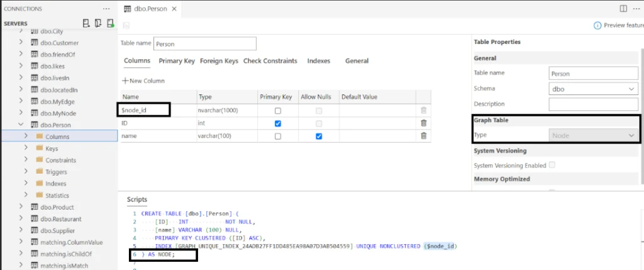Open the Indexes tab
The image size is (644, 270).
coord(318,61)
